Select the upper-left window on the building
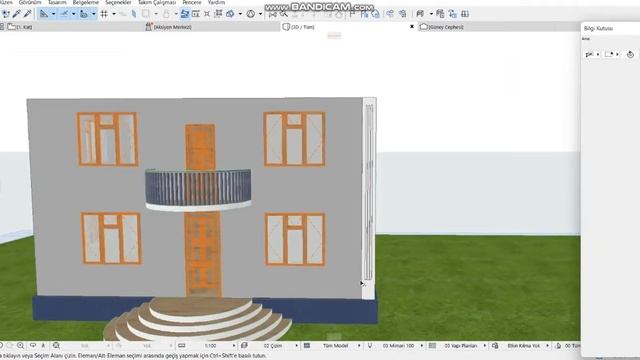The image size is (640, 360). [108, 139]
